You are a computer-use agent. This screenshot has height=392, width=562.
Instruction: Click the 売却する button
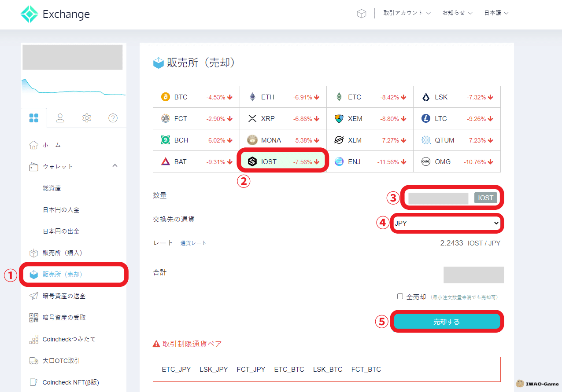447,322
